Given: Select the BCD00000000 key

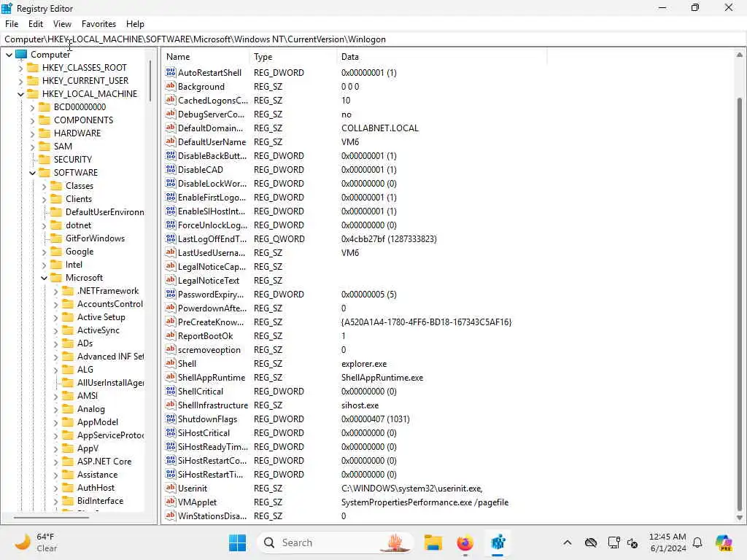Looking at the screenshot, I should (80, 107).
